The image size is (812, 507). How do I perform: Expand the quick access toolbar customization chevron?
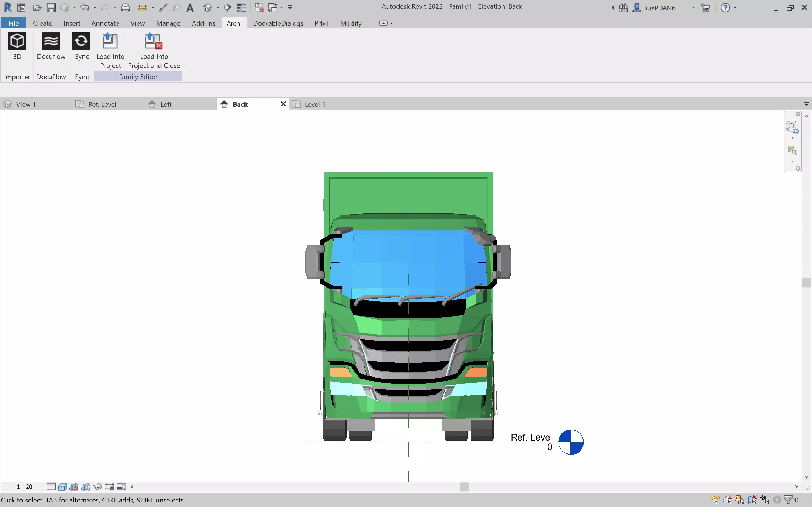pyautogui.click(x=290, y=7)
